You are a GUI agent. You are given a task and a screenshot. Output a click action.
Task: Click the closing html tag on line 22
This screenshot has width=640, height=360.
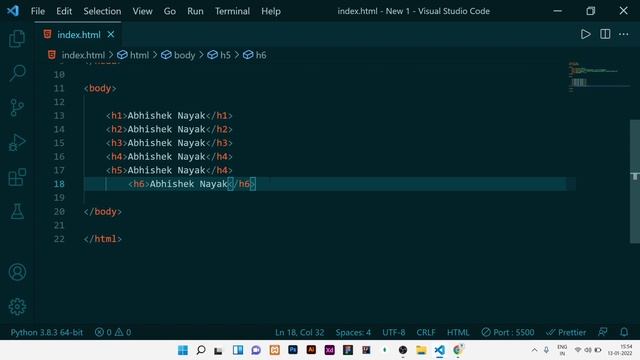click(103, 239)
